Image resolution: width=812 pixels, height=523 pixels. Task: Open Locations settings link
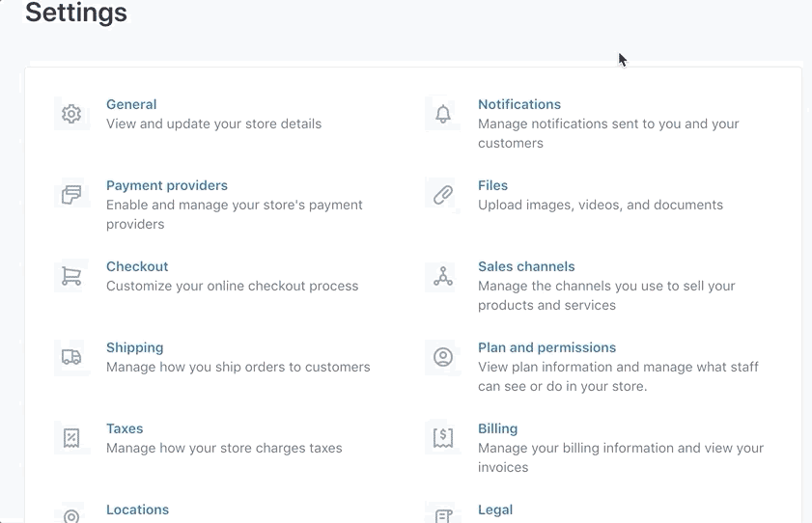click(x=137, y=509)
